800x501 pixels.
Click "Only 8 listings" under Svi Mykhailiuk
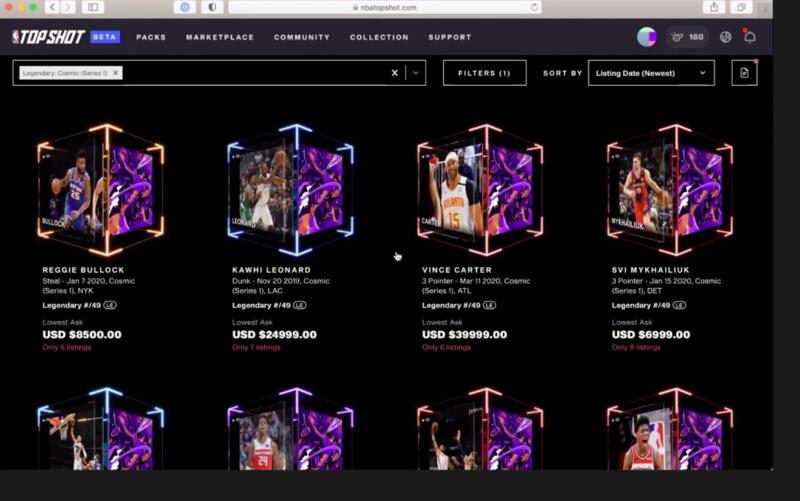click(x=636, y=347)
